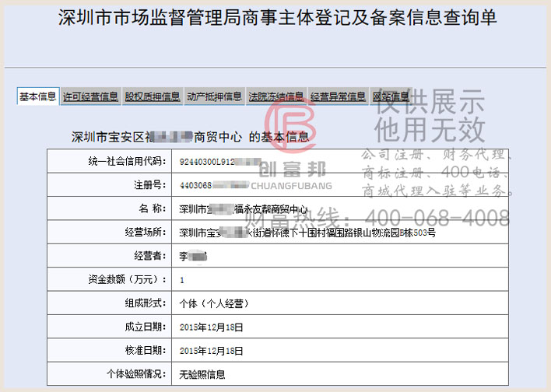Image resolution: width=551 pixels, height=392 pixels.
Task: Click the 注册号 label
Action: [x=149, y=185]
